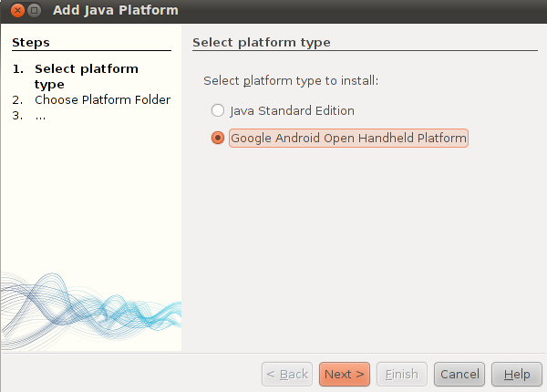Click the Java Standard Edition label text
The width and height of the screenshot is (547, 392).
click(x=292, y=111)
